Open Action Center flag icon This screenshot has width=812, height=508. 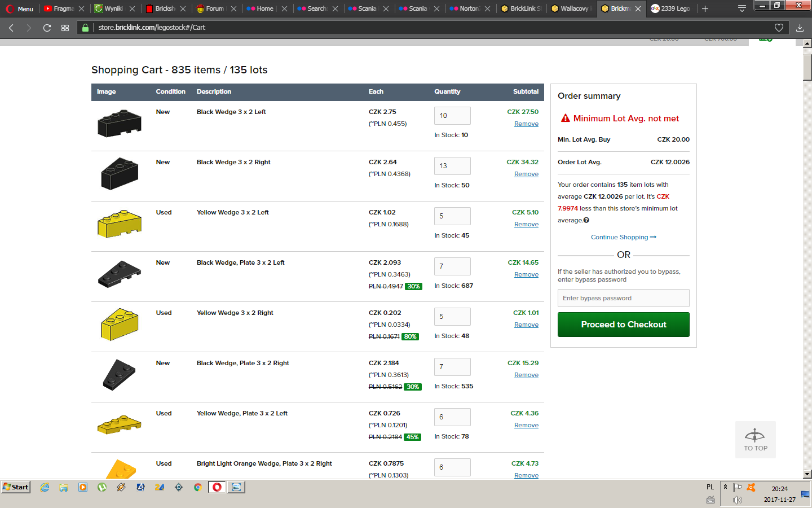click(x=737, y=487)
